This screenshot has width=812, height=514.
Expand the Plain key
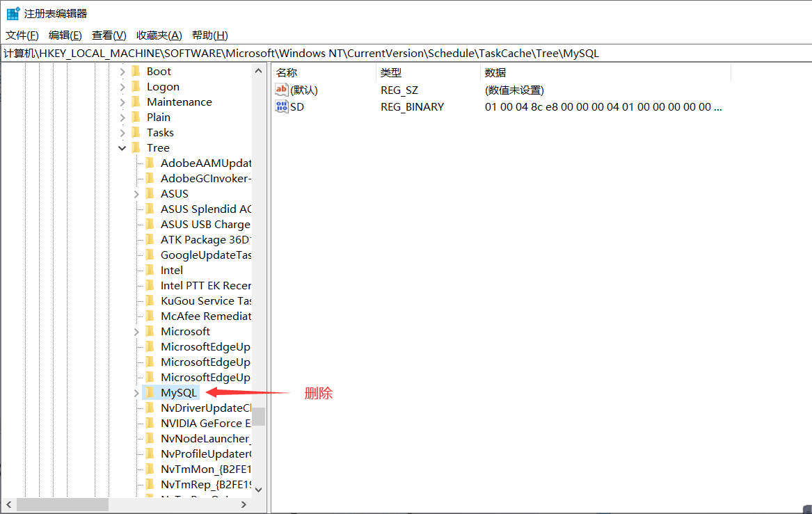pos(122,118)
